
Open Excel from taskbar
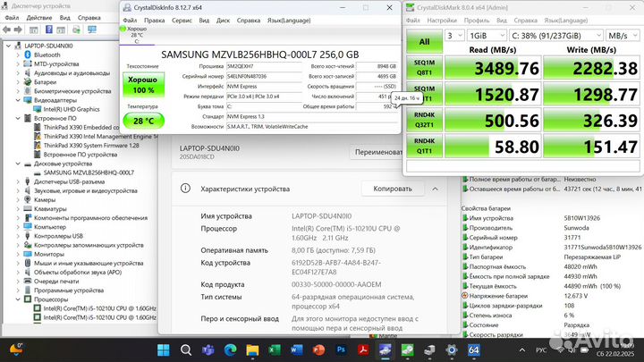pyautogui.click(x=275, y=350)
